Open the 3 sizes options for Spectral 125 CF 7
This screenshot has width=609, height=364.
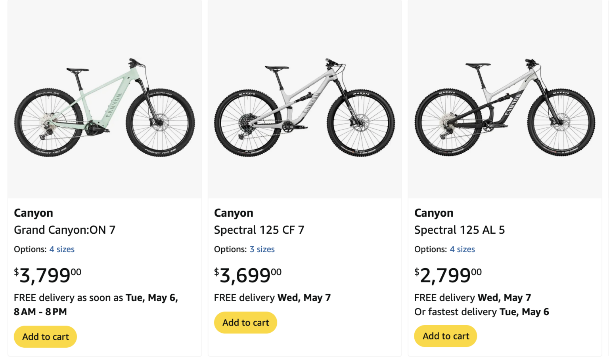pyautogui.click(x=262, y=249)
